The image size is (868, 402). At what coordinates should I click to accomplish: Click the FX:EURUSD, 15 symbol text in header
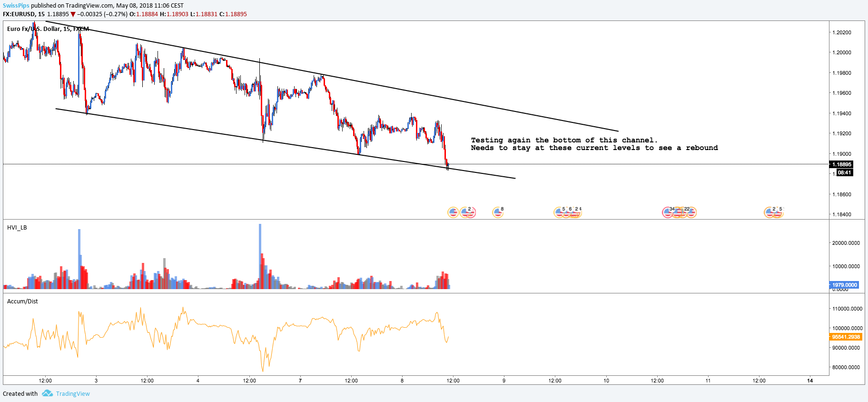(24, 14)
